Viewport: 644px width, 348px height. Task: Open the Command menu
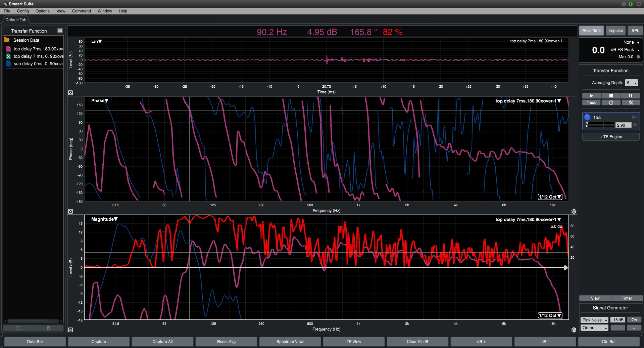coord(82,11)
